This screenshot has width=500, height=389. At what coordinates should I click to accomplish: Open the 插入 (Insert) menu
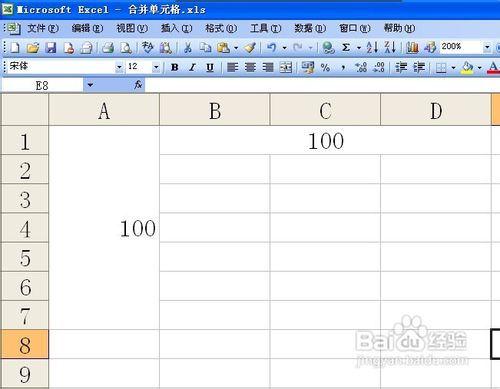click(x=176, y=28)
